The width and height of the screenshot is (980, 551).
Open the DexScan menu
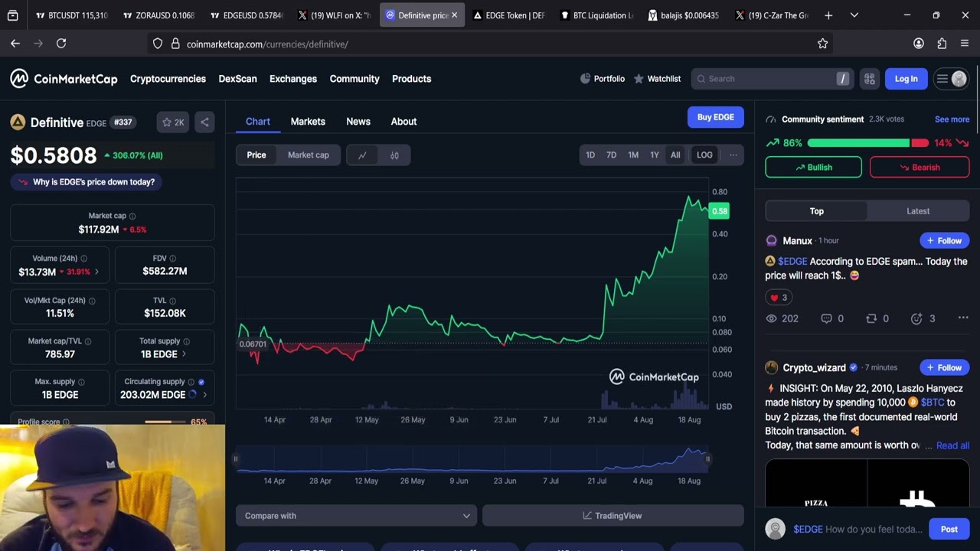237,79
